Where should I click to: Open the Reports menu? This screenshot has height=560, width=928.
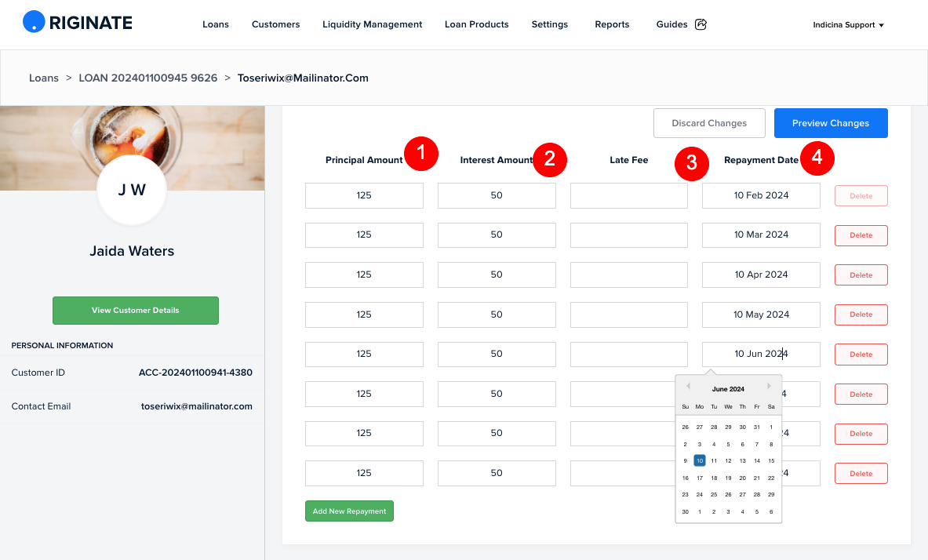pos(612,24)
